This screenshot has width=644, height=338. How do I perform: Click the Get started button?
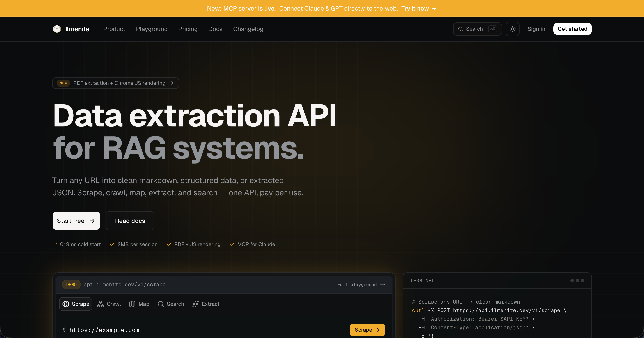(572, 29)
